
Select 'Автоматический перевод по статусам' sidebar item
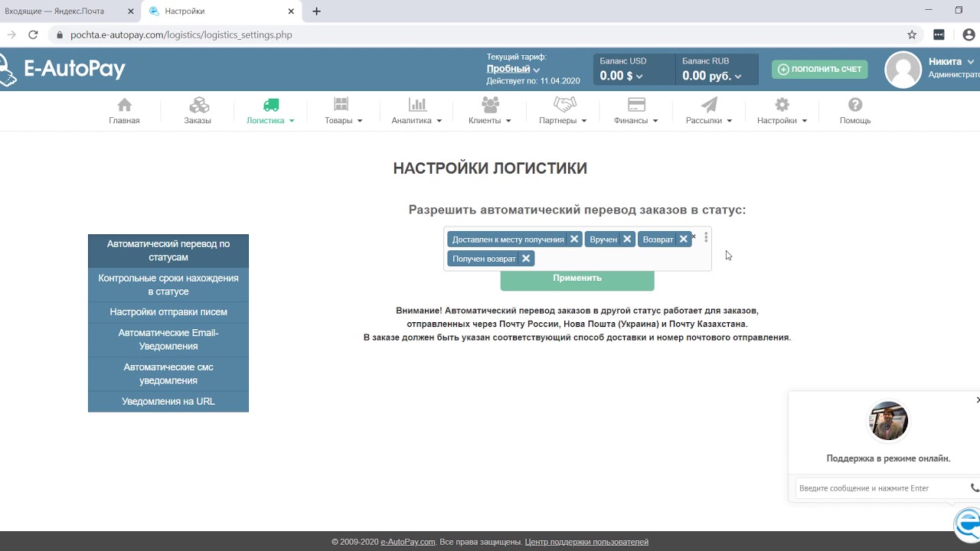tap(168, 250)
